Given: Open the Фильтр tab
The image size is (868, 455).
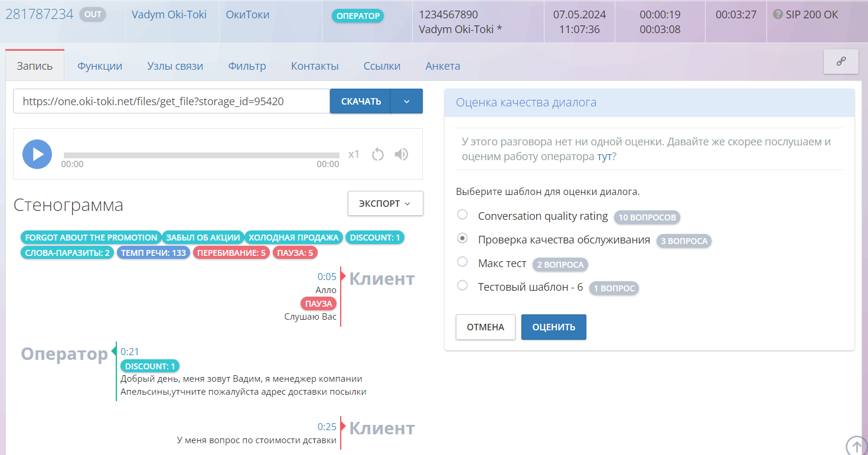Looking at the screenshot, I should coord(247,66).
